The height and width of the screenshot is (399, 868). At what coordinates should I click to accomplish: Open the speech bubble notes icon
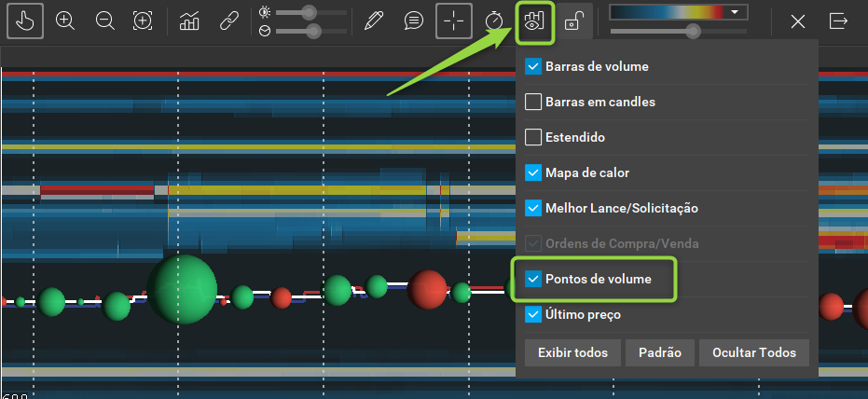pos(414,21)
